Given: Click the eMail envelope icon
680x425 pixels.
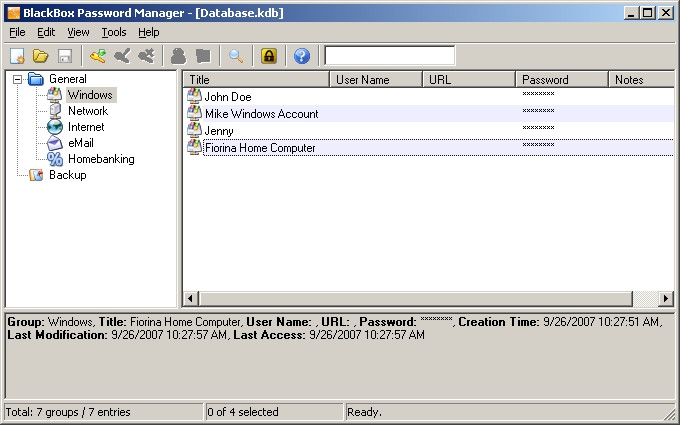Looking at the screenshot, I should pos(55,143).
